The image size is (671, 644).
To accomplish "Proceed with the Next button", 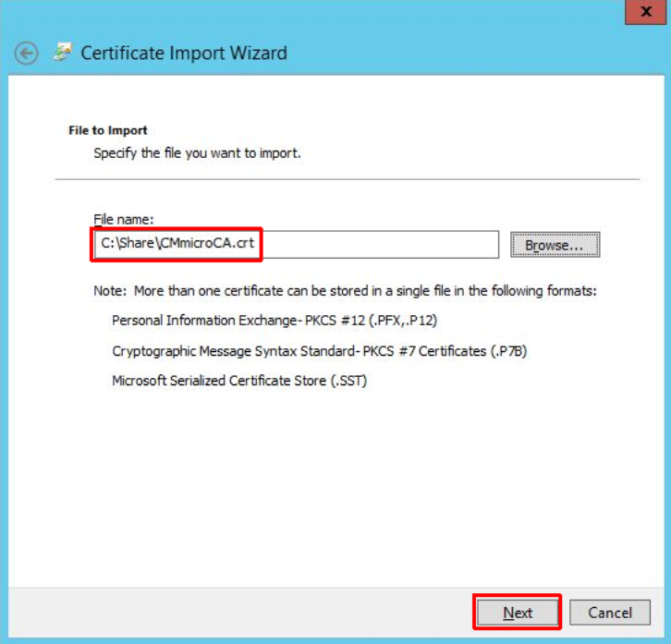I will tap(518, 613).
